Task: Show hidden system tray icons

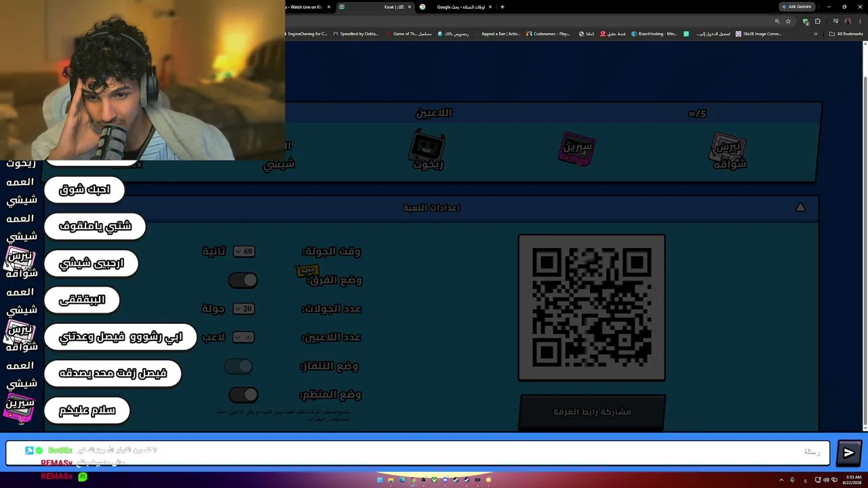Action: pyautogui.click(x=781, y=480)
